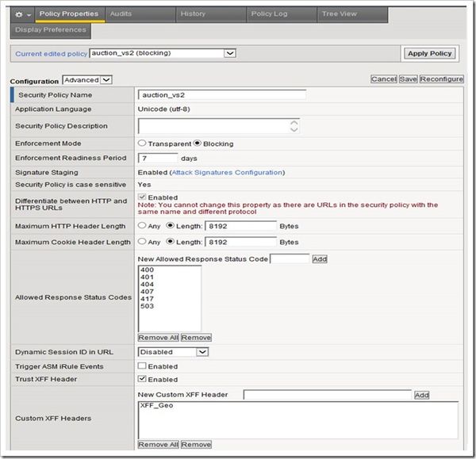Click Remove All under status codes list

(158, 338)
